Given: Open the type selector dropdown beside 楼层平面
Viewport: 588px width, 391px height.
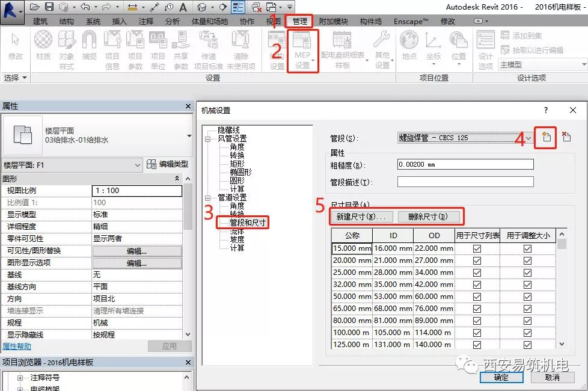Looking at the screenshot, I should click(189, 135).
